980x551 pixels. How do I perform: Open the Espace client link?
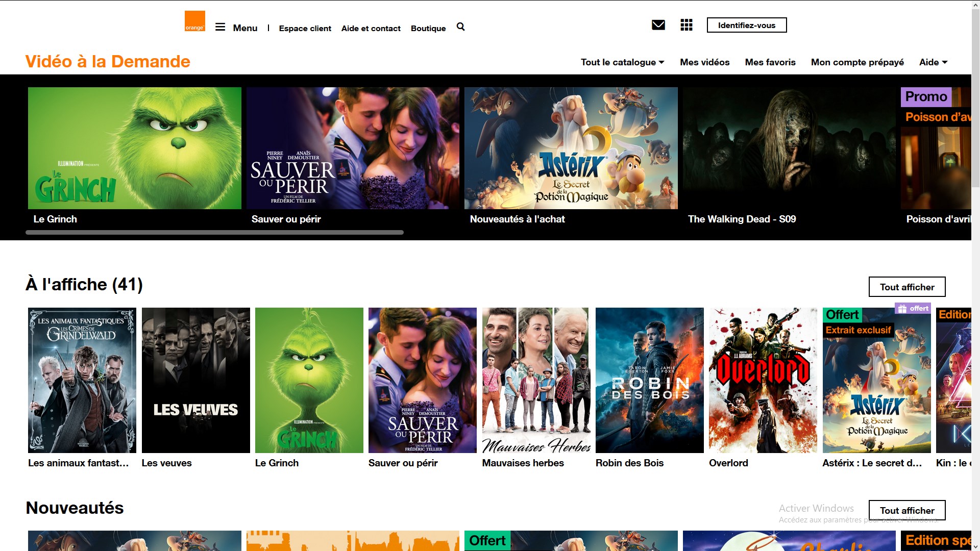point(305,28)
